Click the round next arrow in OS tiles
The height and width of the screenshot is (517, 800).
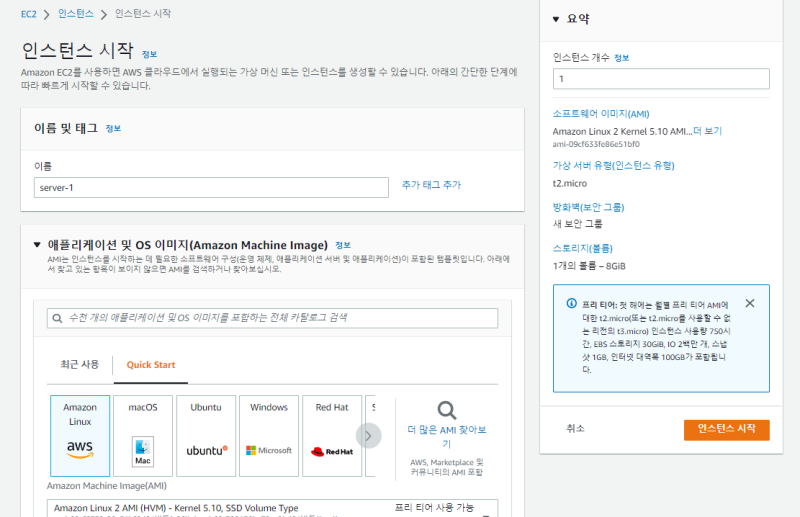click(368, 435)
